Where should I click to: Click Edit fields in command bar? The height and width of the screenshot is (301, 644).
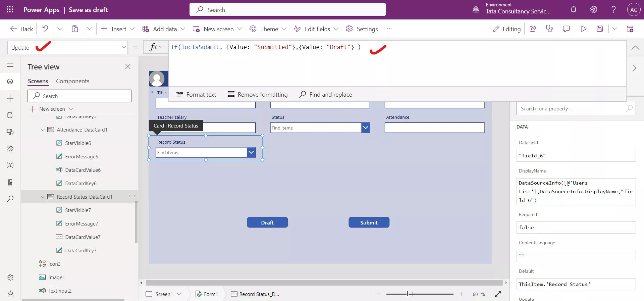tap(316, 29)
